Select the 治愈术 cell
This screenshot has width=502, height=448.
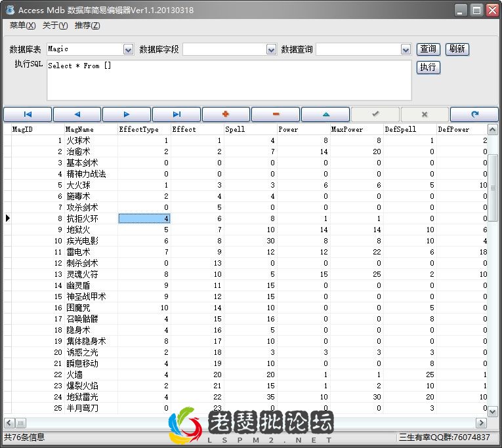click(91, 152)
